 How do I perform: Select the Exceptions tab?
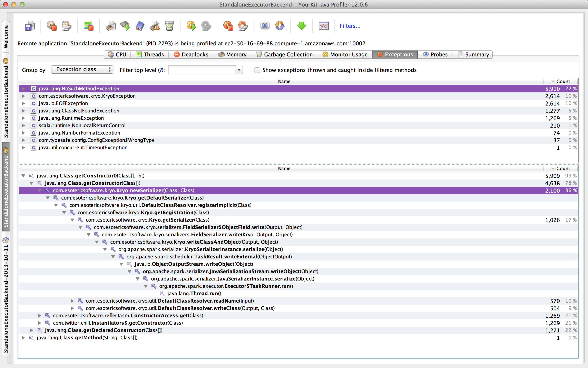coord(395,55)
